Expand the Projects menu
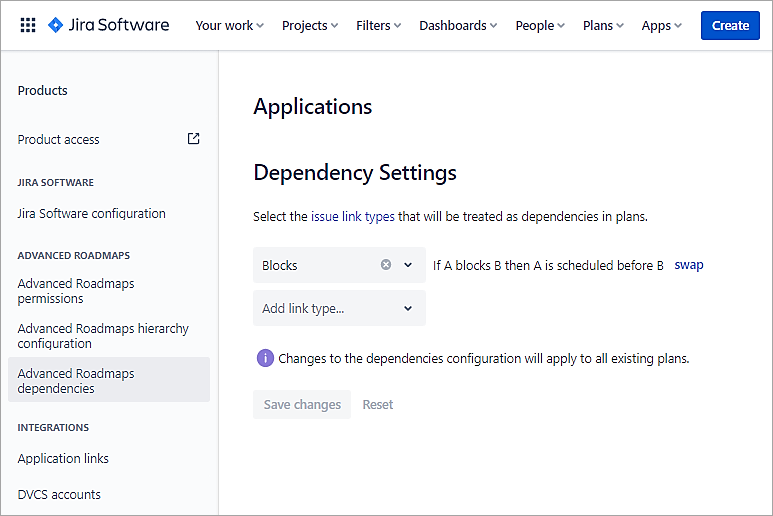 (x=310, y=25)
